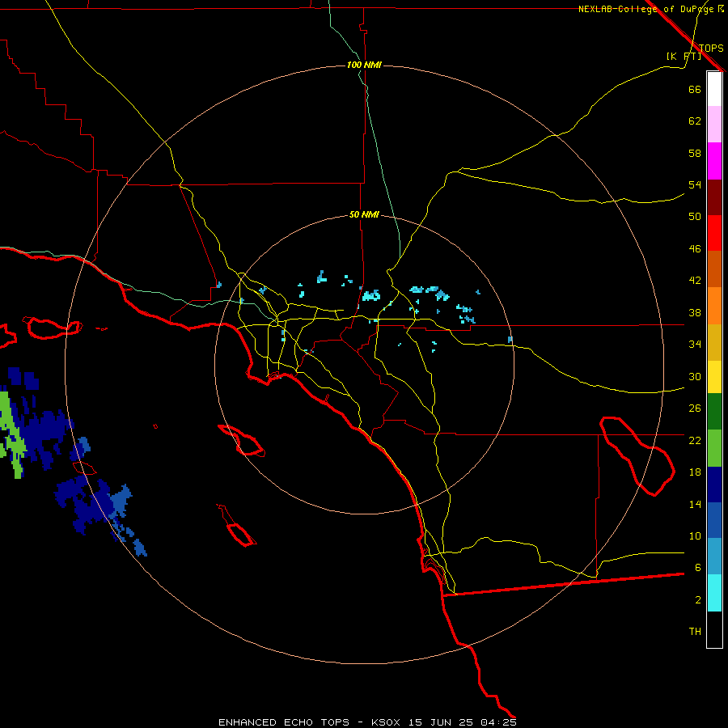Click the '[K FT]' units label

tap(684, 56)
